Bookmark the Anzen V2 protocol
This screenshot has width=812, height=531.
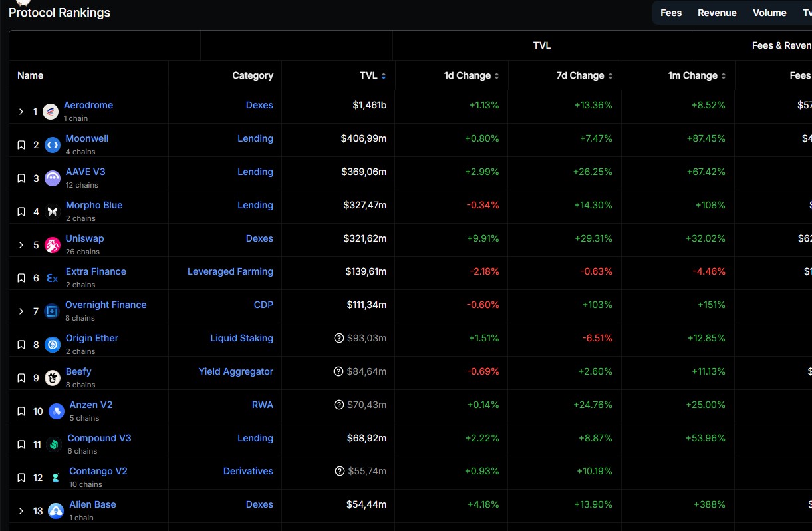(x=21, y=411)
